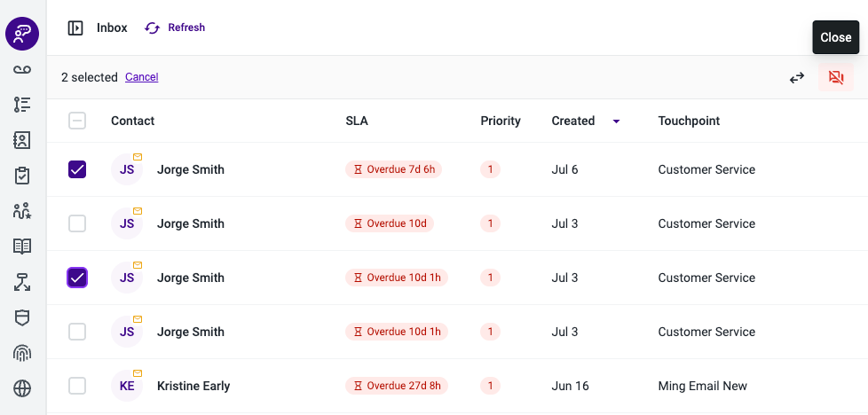Select the Kristine Early row checkbox

point(77,386)
